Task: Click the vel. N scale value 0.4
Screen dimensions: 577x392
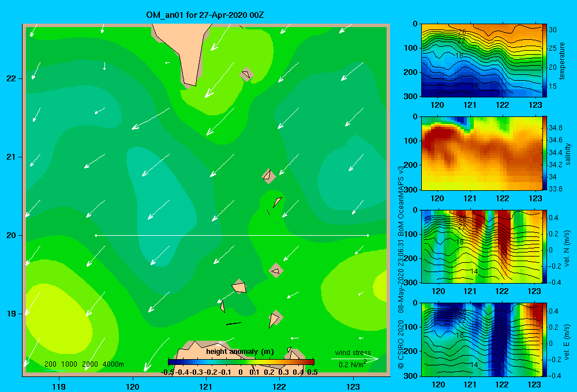Action: pos(553,218)
